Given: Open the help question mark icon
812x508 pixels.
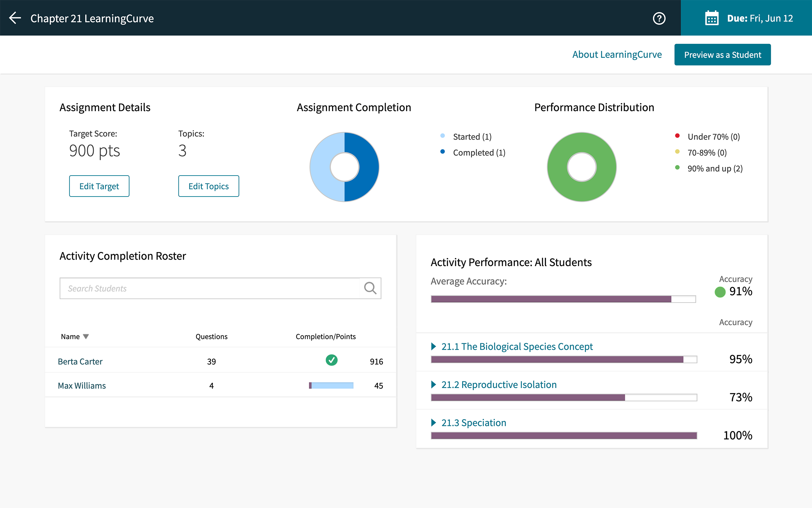Looking at the screenshot, I should coord(659,18).
